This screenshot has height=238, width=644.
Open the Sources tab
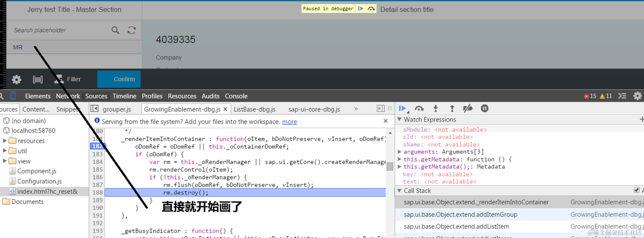(x=96, y=96)
